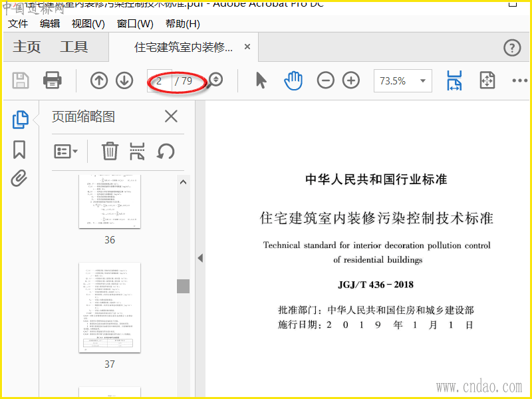Go to previous page arrow
Image resolution: width=532 pixels, height=399 pixels.
(x=99, y=80)
